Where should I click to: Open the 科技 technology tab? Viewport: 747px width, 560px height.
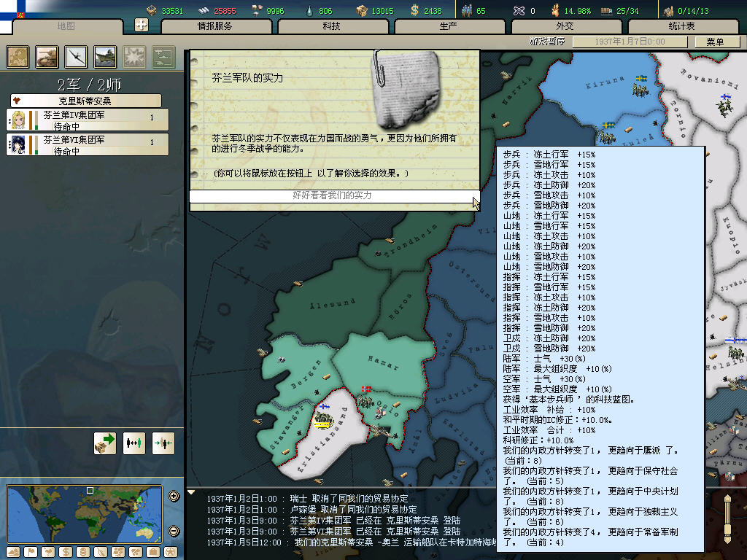tap(331, 26)
